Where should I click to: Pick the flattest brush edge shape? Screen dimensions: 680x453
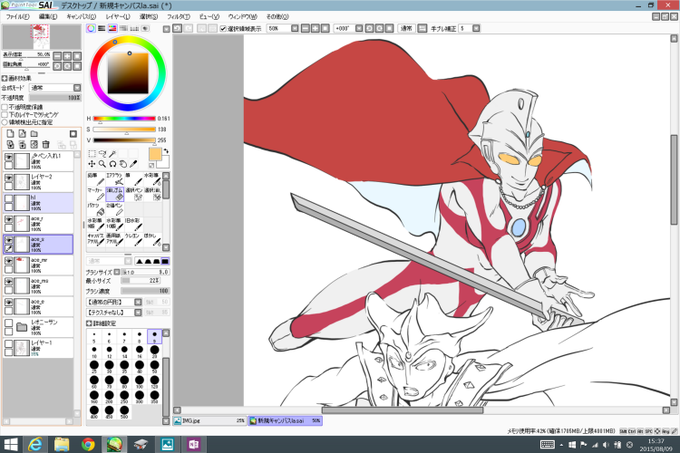point(165,261)
